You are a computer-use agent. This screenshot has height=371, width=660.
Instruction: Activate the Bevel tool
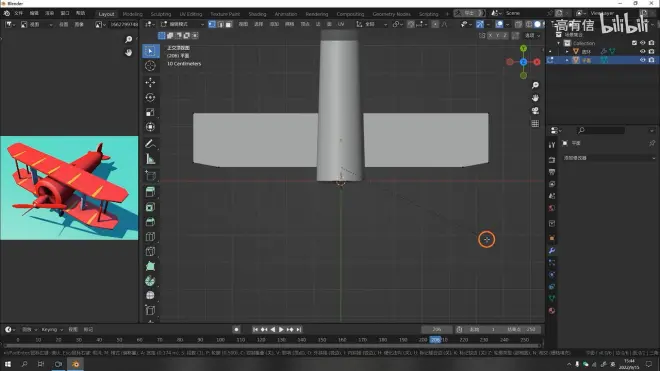pyautogui.click(x=150, y=222)
